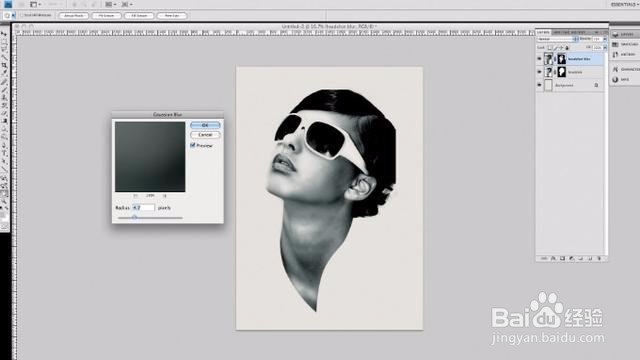
Task: Click Link layers icon in Layers panel
Action: pos(544,258)
